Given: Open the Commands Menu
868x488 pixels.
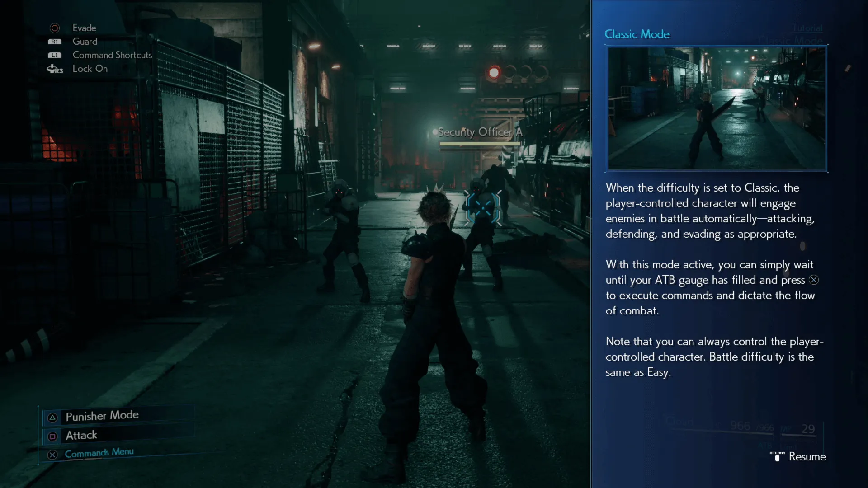Looking at the screenshot, I should coord(99,453).
